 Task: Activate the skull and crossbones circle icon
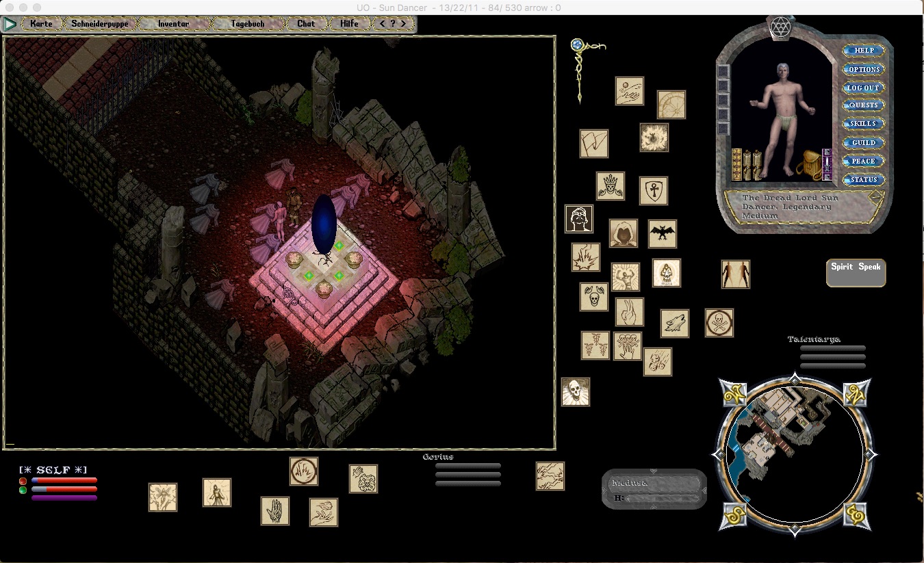pos(719,323)
